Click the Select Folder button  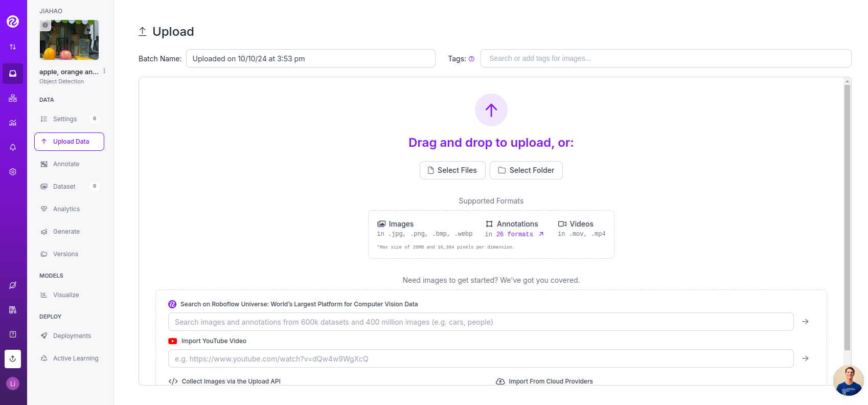[x=526, y=170]
